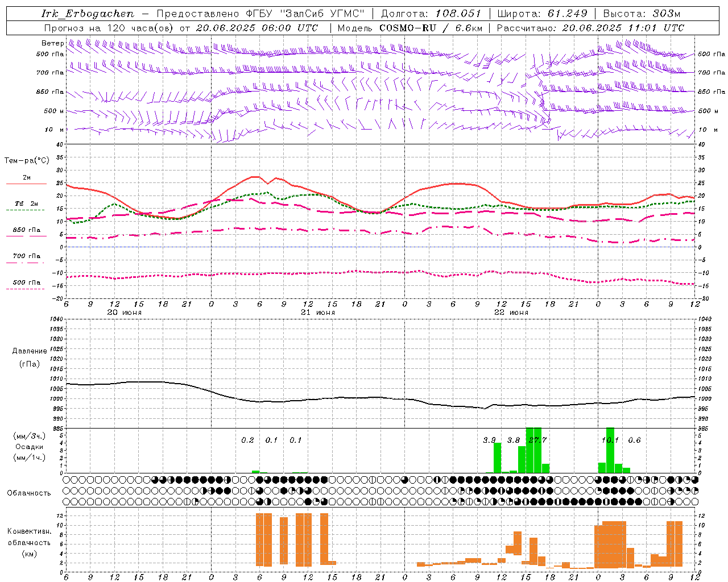Click the longitude value Долгота: 108.051
This screenshot has height=582, width=728.
[431, 14]
